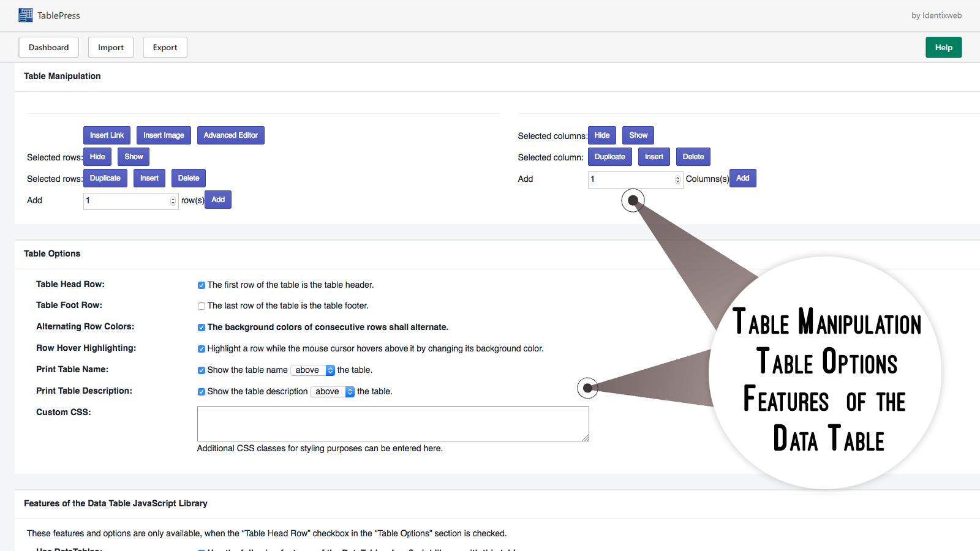
Task: Focus the Custom CSS text box
Action: (x=393, y=424)
